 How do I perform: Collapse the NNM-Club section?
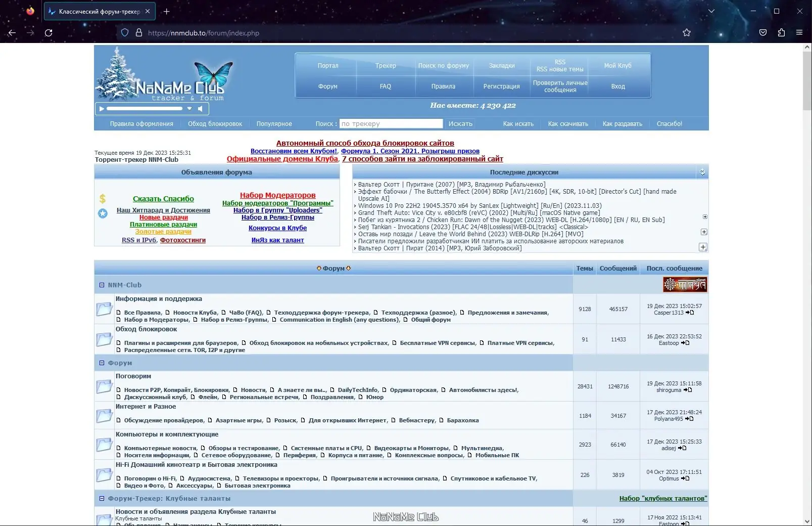click(x=102, y=285)
